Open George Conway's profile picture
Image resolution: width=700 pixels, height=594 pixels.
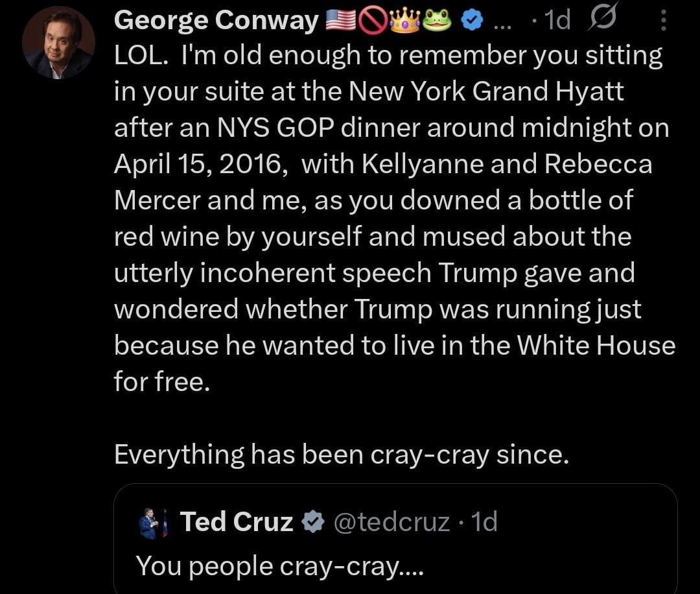click(x=58, y=43)
